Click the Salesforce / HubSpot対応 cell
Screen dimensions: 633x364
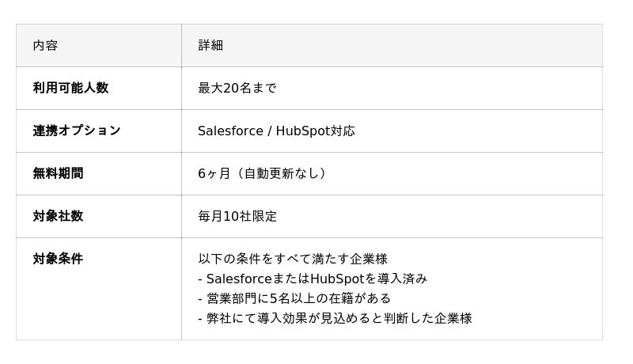coord(276,131)
